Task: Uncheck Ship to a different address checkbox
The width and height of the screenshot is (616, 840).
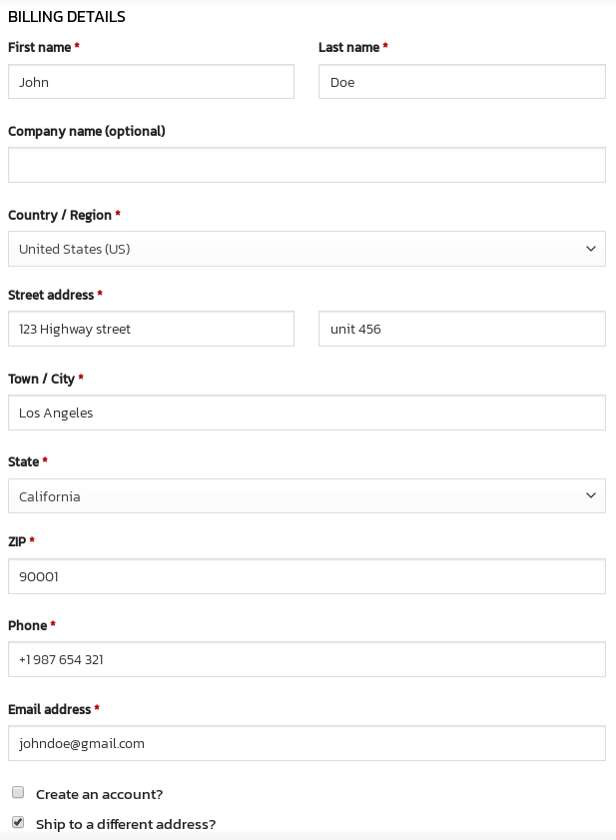Action: [x=18, y=822]
